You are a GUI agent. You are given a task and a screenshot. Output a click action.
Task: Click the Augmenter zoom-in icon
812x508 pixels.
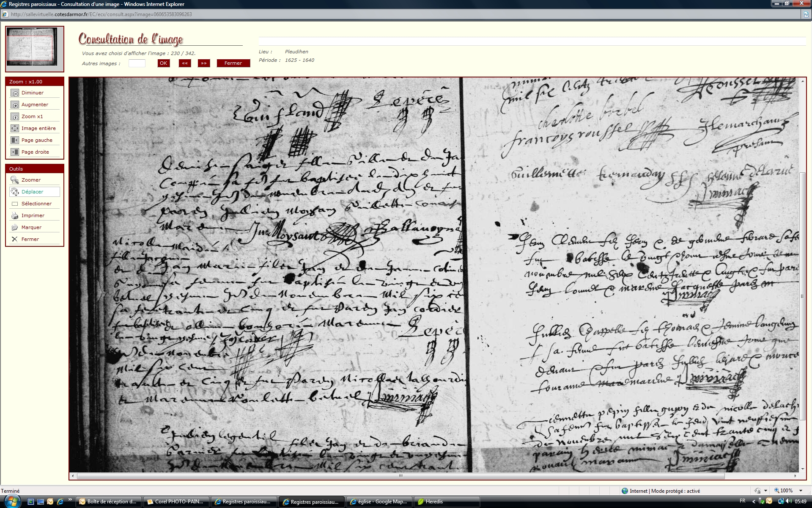pos(15,105)
